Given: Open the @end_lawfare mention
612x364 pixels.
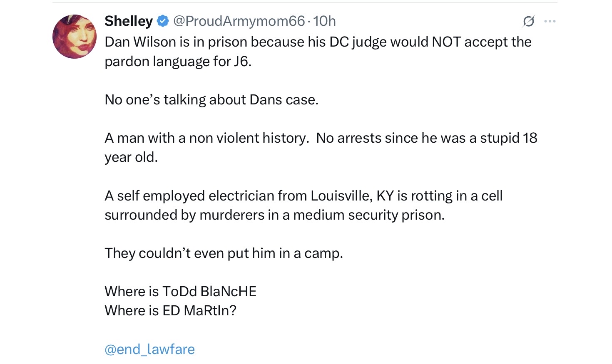Looking at the screenshot, I should [x=149, y=349].
